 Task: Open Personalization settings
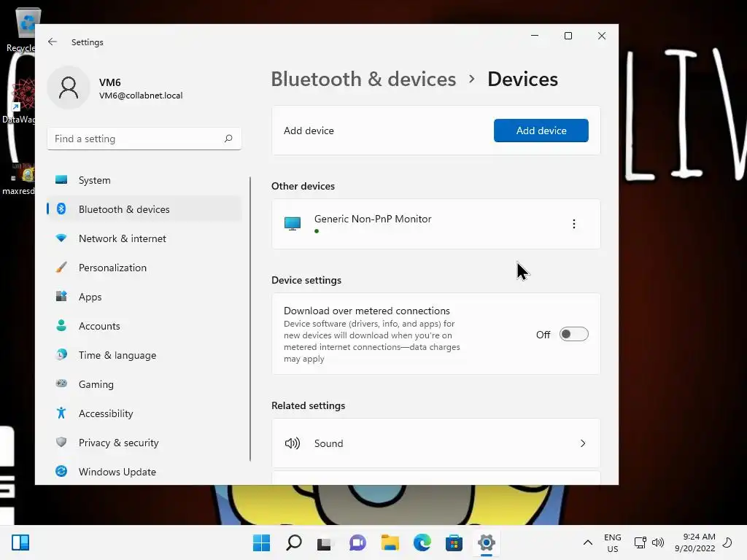144,268
